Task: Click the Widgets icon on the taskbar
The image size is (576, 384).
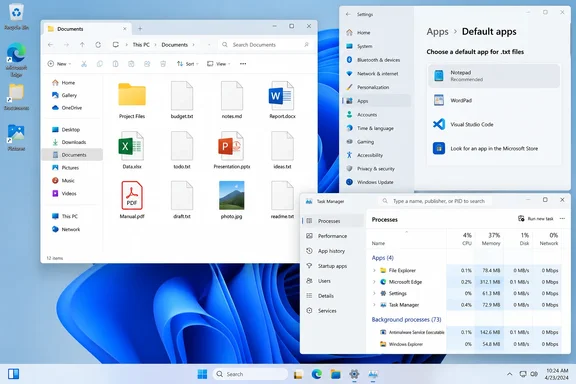Action: click(14, 374)
